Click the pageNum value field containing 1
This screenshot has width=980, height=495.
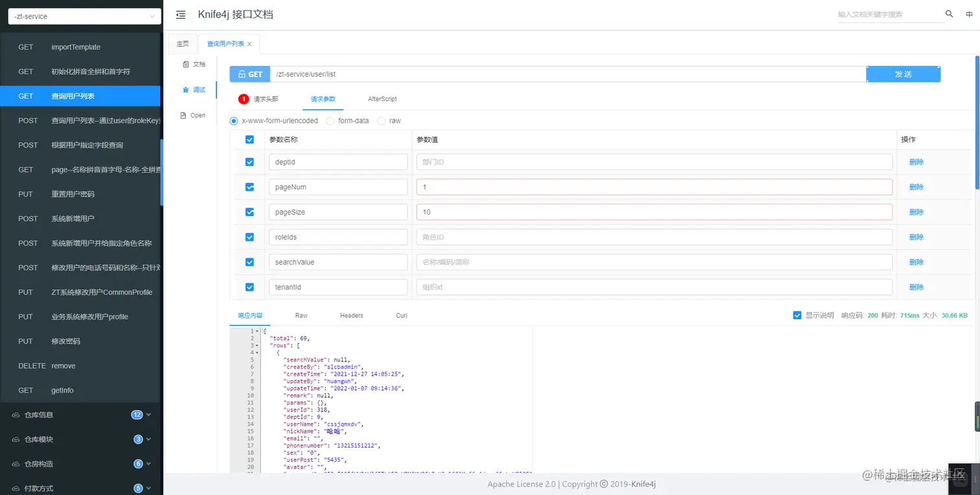(x=655, y=187)
